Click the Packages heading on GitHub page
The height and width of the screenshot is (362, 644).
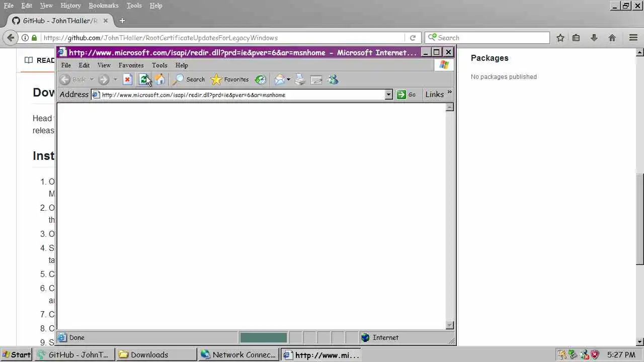(490, 58)
